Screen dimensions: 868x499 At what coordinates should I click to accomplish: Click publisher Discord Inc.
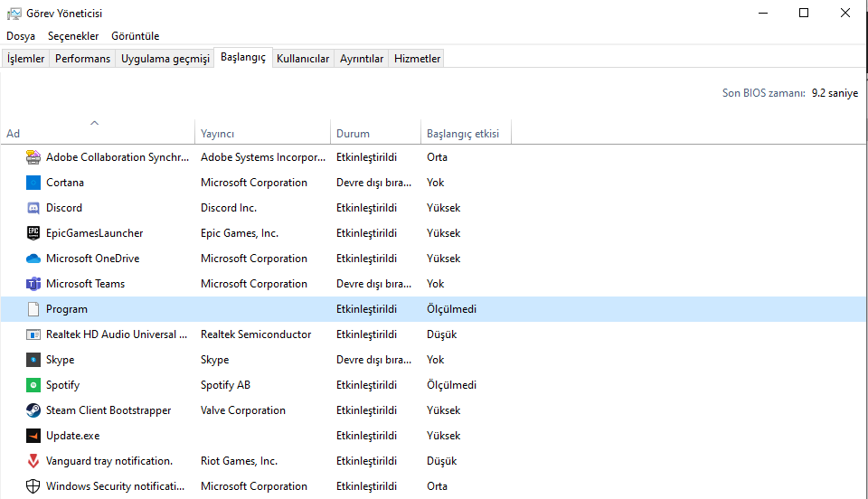click(229, 208)
